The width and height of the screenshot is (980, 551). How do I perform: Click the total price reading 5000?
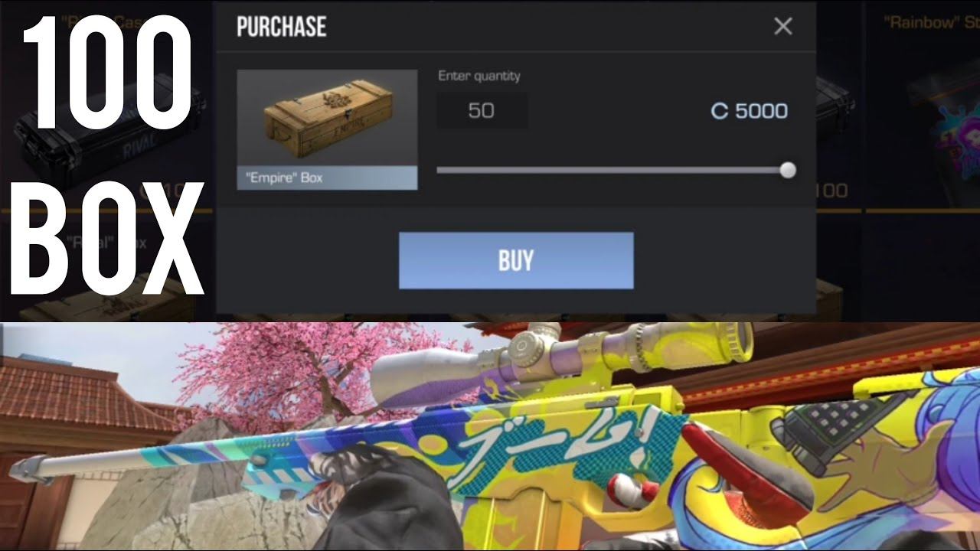point(761,112)
